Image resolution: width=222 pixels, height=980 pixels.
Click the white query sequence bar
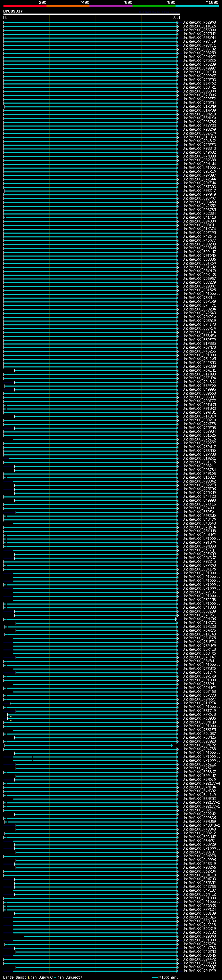91,14
